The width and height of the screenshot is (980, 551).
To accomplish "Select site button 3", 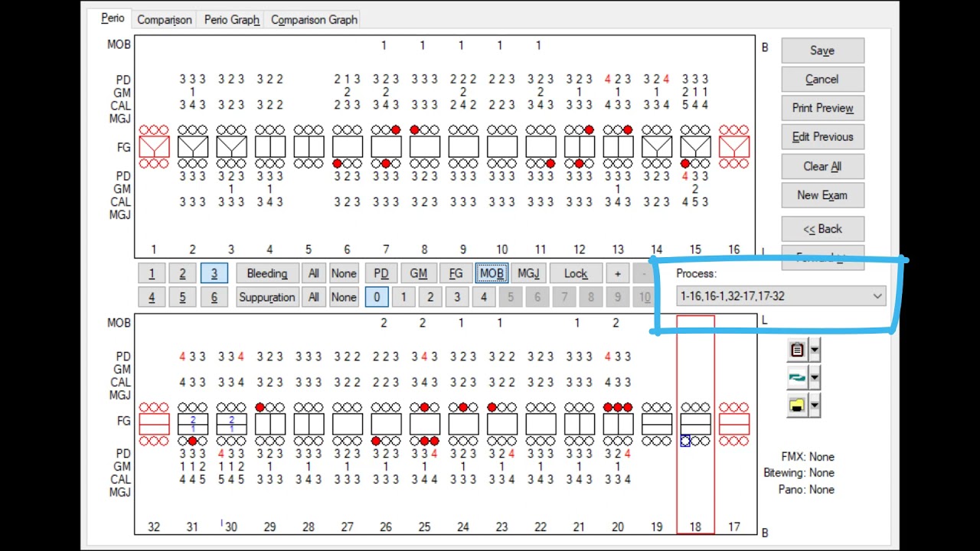I will (214, 273).
